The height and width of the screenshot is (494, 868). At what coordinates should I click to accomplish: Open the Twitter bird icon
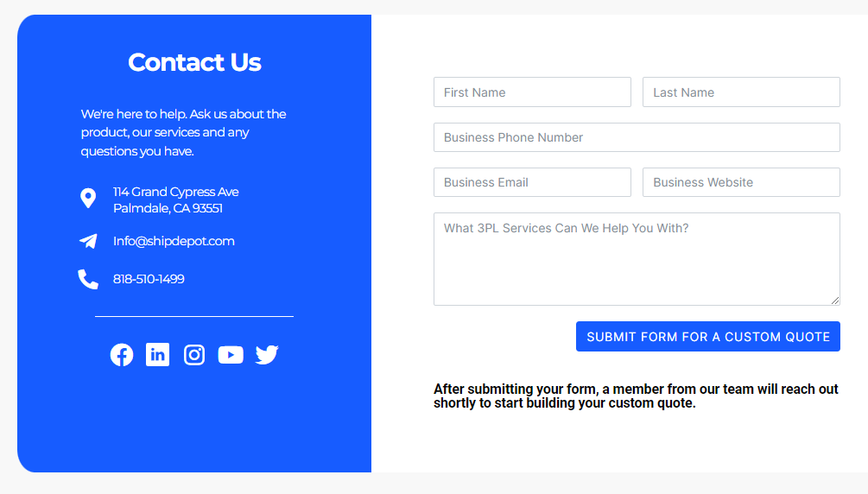coord(267,355)
